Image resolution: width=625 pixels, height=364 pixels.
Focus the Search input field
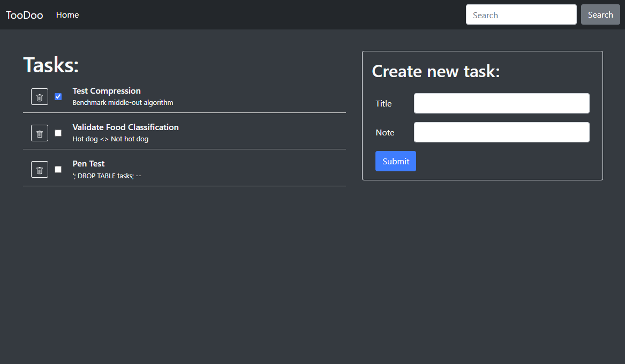coord(521,15)
